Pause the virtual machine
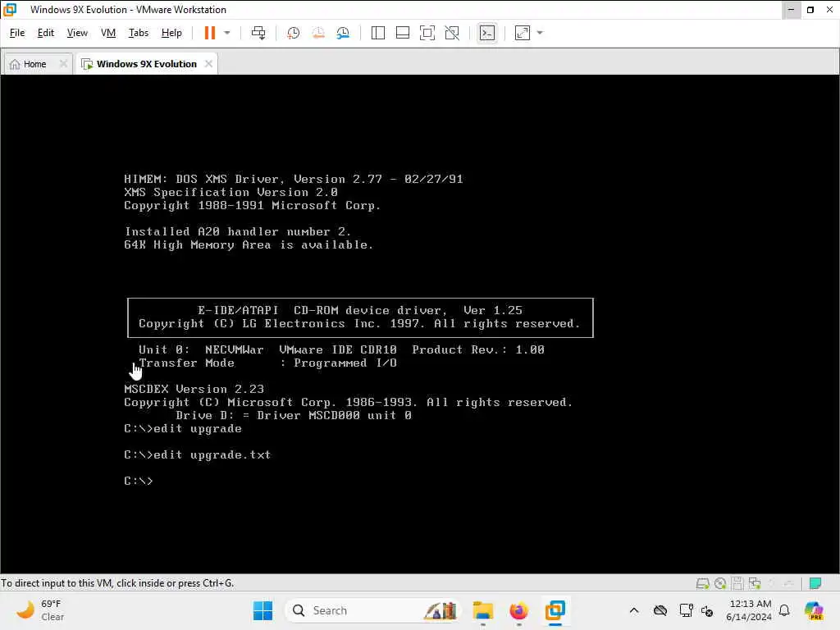840x630 pixels. pos(209,33)
